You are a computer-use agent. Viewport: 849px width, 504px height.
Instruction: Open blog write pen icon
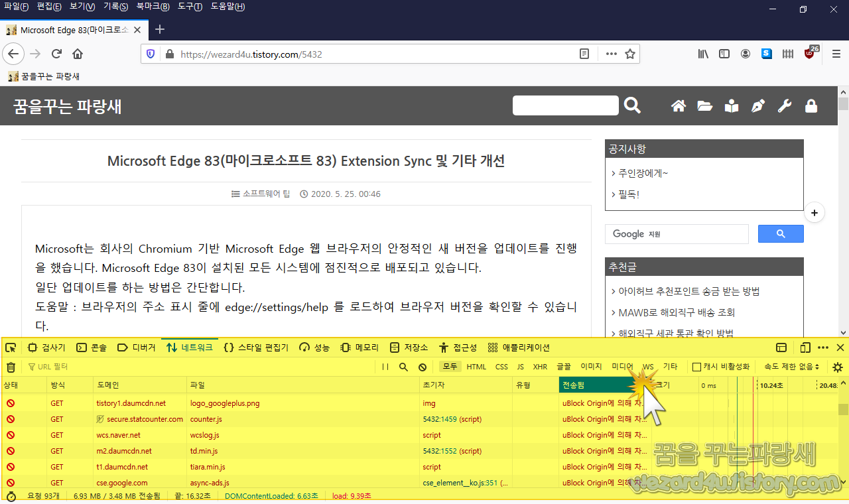(x=758, y=105)
